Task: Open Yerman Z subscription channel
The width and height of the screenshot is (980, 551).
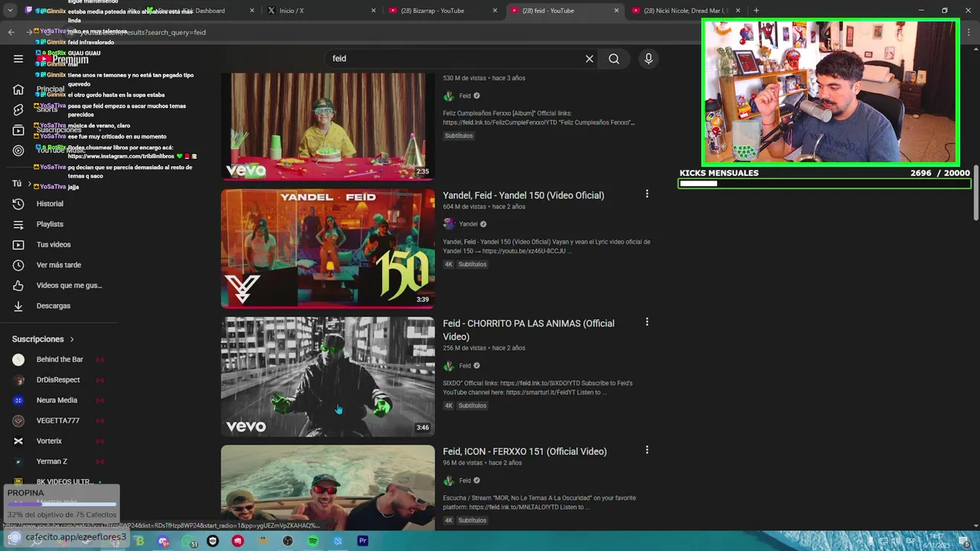Action: (52, 461)
